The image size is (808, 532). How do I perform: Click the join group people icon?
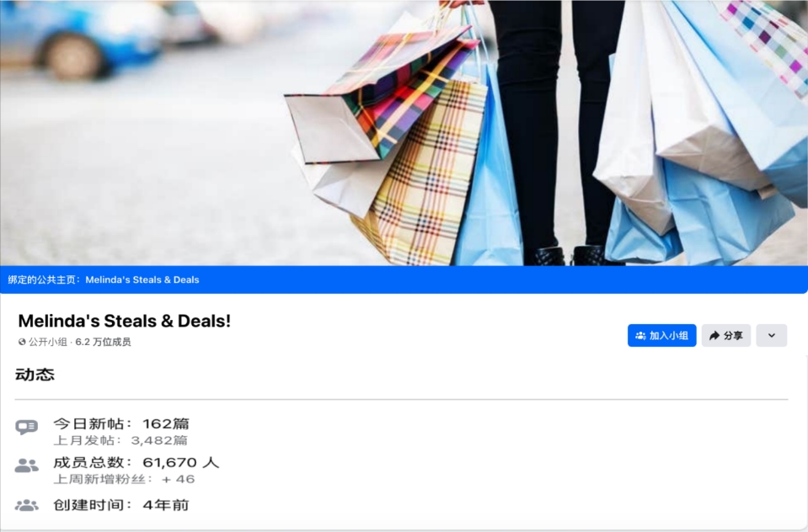[640, 336]
